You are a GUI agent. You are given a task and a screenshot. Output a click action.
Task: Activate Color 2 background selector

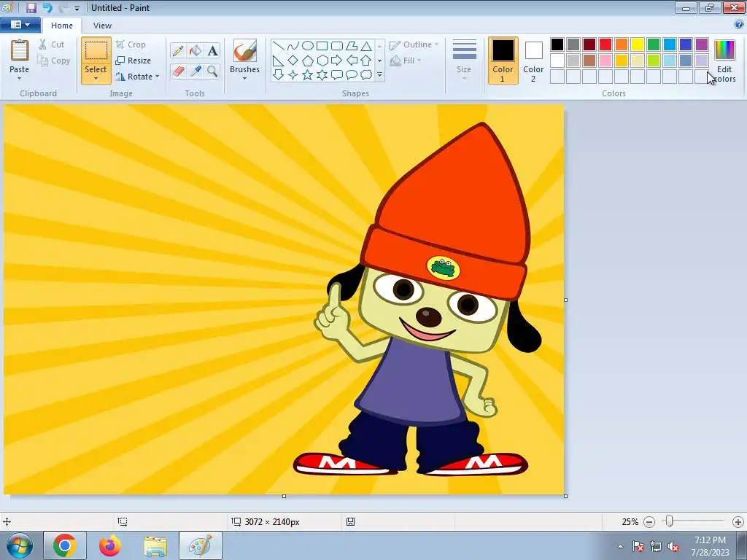(533, 61)
